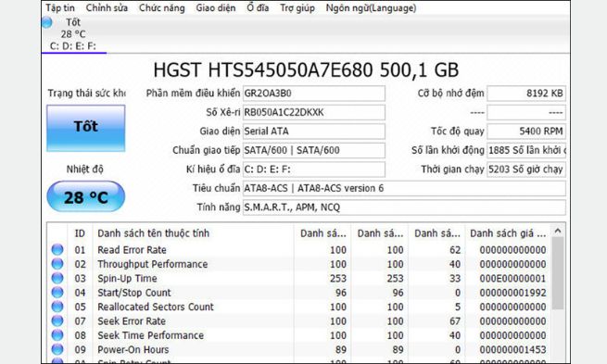Click status orb for Power-On Hours
Screen dimensions: 607x364
pyautogui.click(x=57, y=349)
